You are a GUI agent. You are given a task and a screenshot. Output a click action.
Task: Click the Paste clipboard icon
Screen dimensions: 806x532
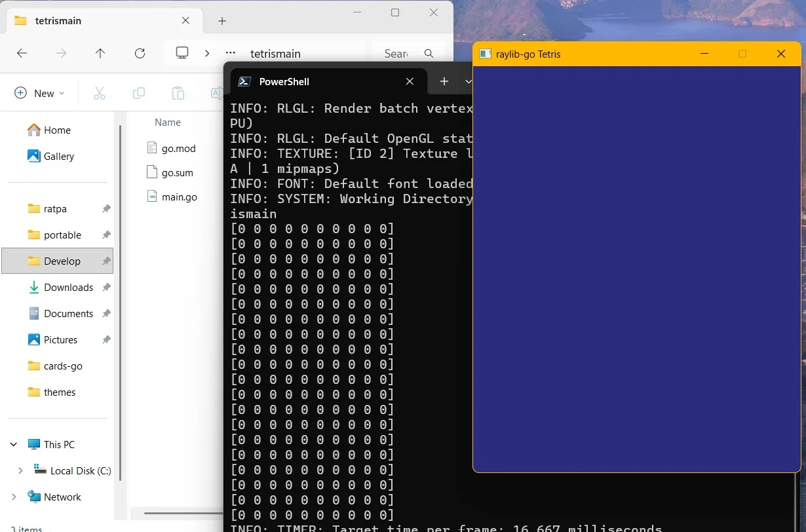[x=178, y=93]
